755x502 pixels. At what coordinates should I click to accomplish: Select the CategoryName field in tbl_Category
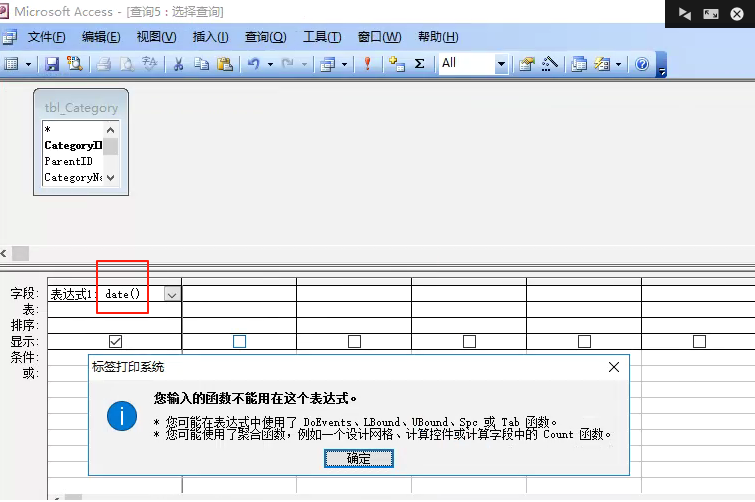pos(73,178)
